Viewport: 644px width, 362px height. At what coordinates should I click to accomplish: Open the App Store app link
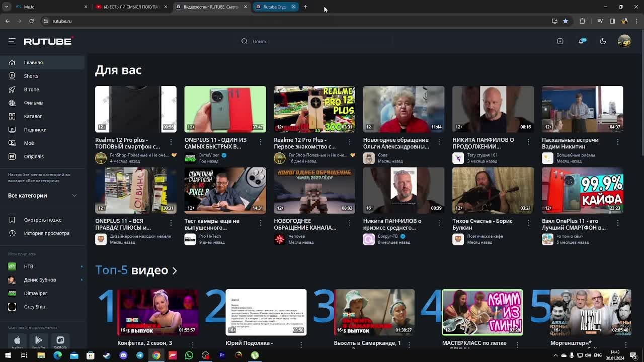coord(17,341)
